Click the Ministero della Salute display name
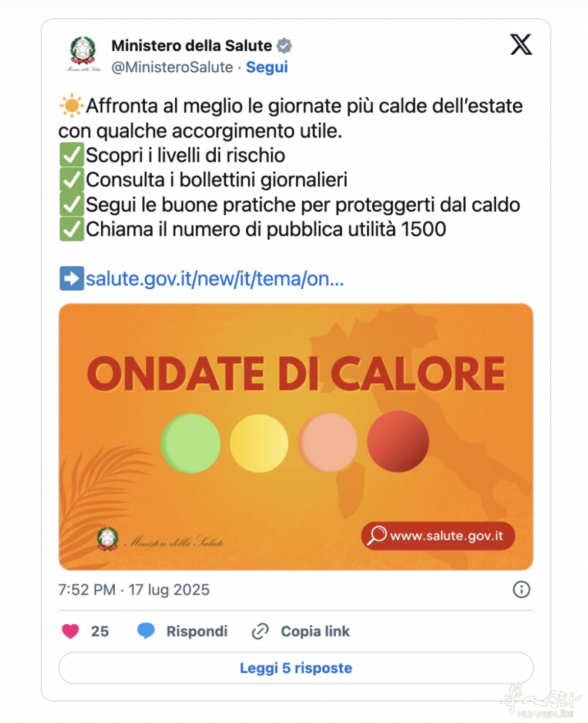Image resolution: width=588 pixels, height=723 pixels. tap(192, 45)
